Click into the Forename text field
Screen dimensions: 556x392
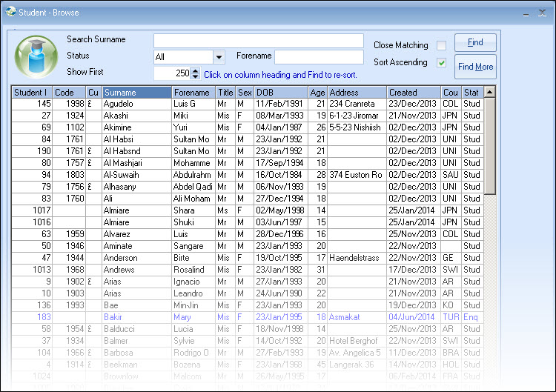[319, 57]
